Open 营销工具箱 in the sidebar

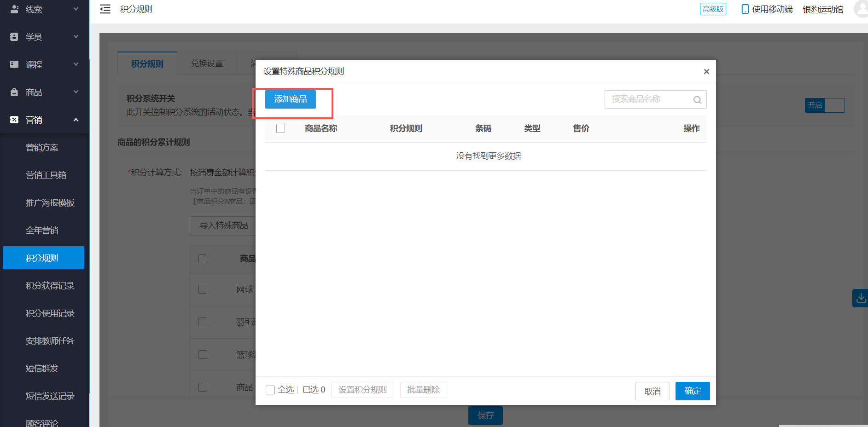(x=46, y=175)
